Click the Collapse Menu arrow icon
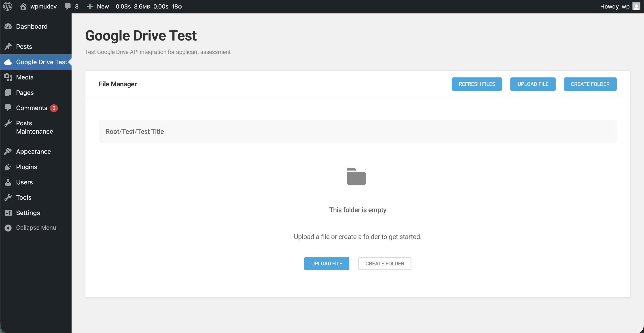Image resolution: width=644 pixels, height=333 pixels. tap(8, 228)
